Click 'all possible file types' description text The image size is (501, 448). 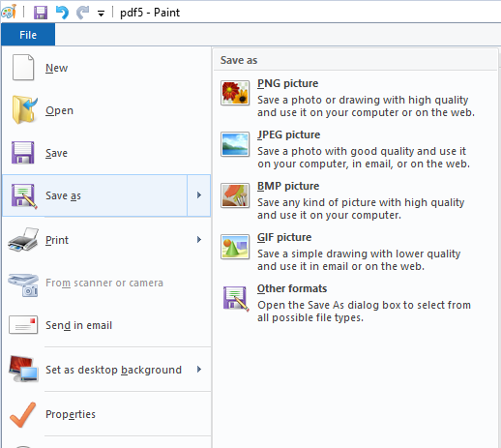(x=310, y=317)
